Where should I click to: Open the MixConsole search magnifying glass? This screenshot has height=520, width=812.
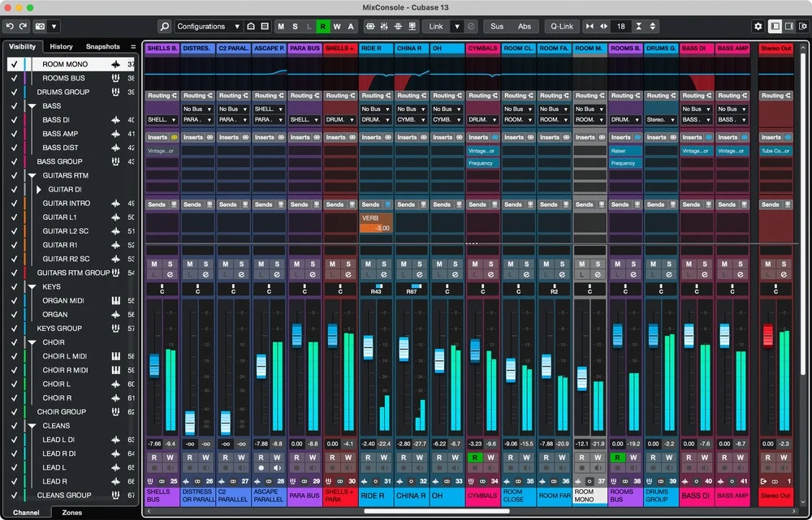(163, 26)
